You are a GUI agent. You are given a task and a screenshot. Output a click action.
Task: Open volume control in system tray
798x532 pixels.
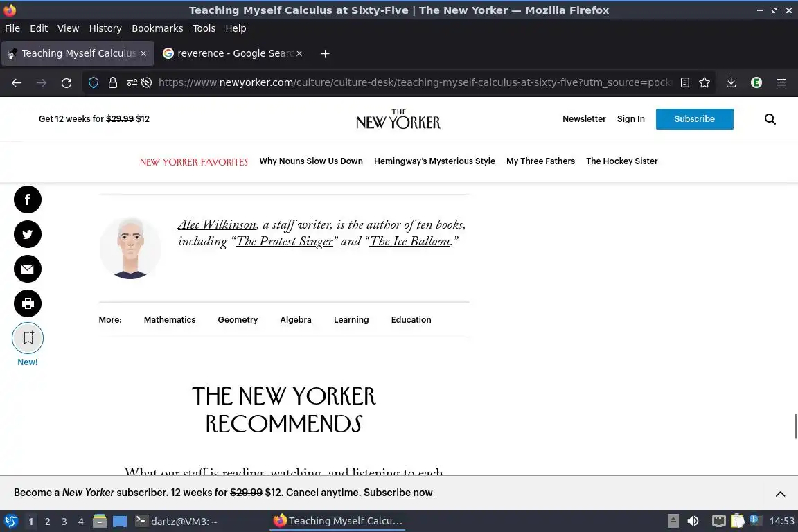click(693, 522)
